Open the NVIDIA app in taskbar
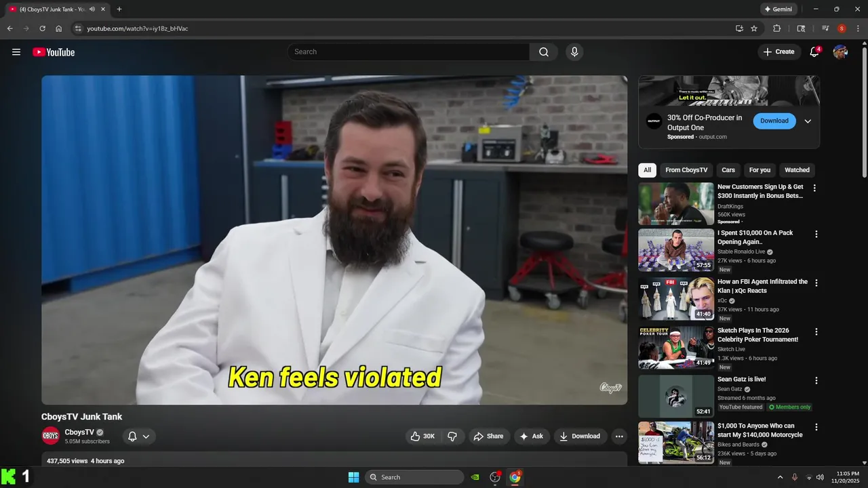 click(475, 477)
